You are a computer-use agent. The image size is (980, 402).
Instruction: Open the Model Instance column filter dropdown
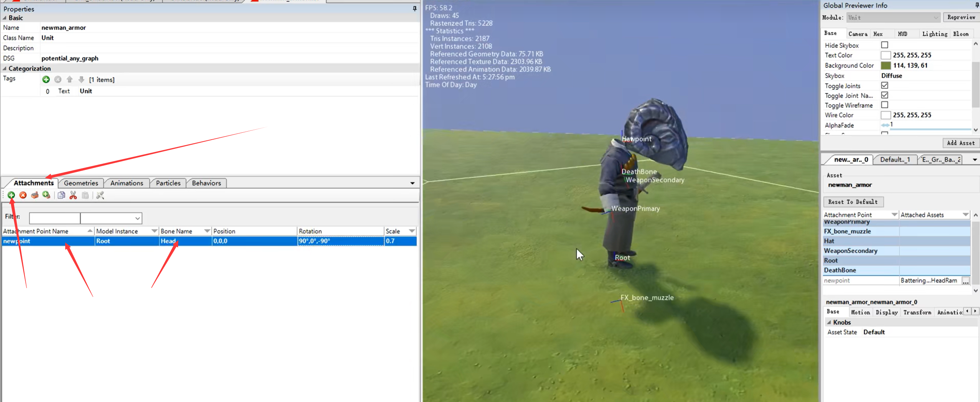click(x=154, y=231)
